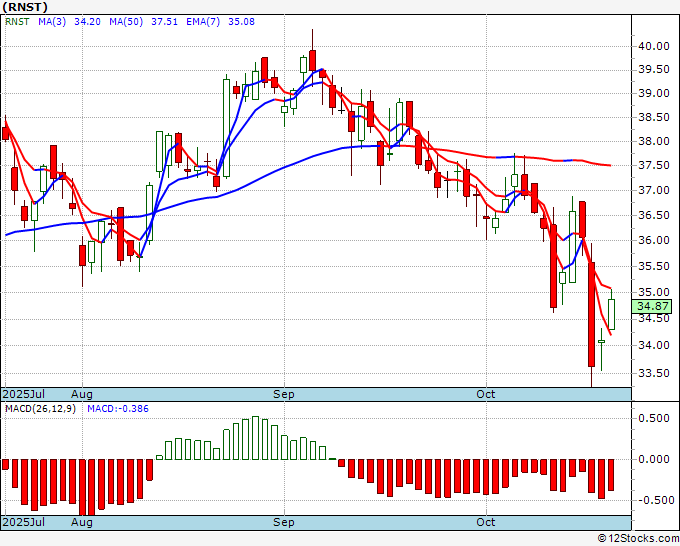Click the EMA(7) legend label
The height and width of the screenshot is (546, 680).
pos(203,22)
